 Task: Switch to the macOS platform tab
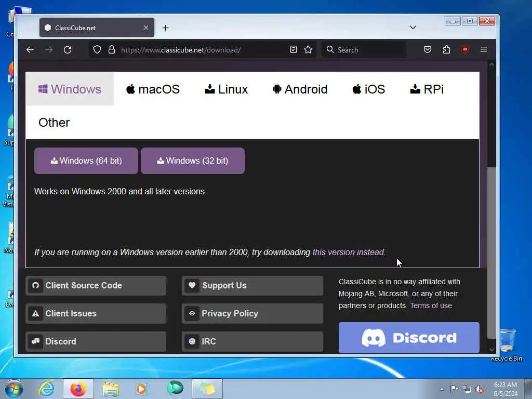(153, 89)
